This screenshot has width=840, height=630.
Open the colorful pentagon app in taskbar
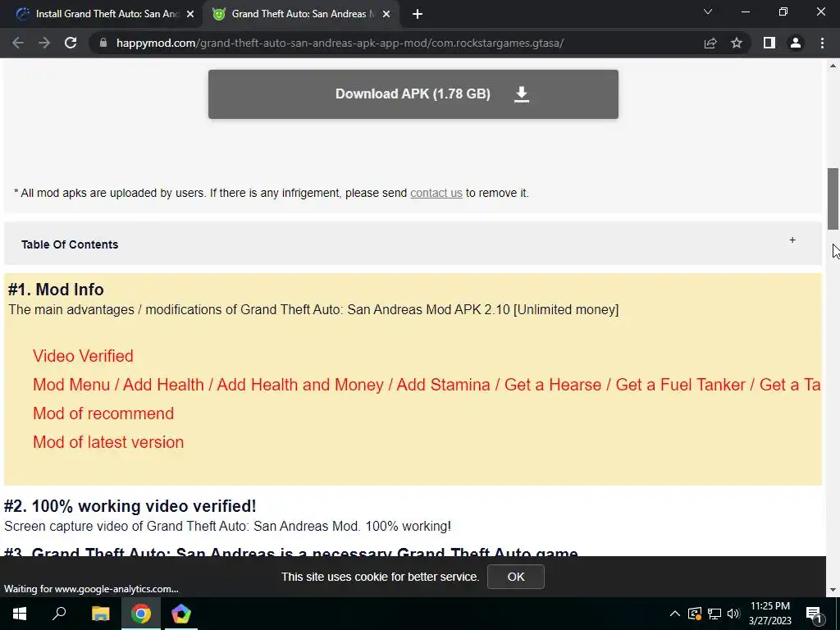tap(181, 614)
